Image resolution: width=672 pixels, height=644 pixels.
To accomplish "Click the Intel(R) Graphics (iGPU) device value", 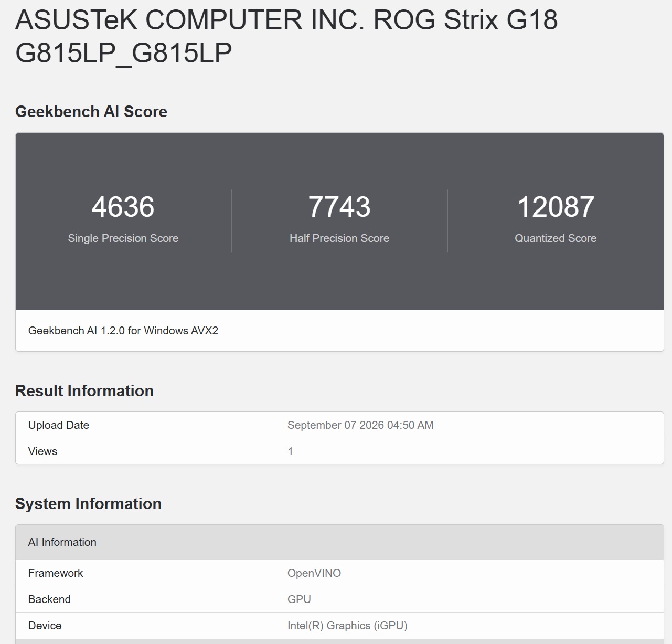I will point(347,626).
